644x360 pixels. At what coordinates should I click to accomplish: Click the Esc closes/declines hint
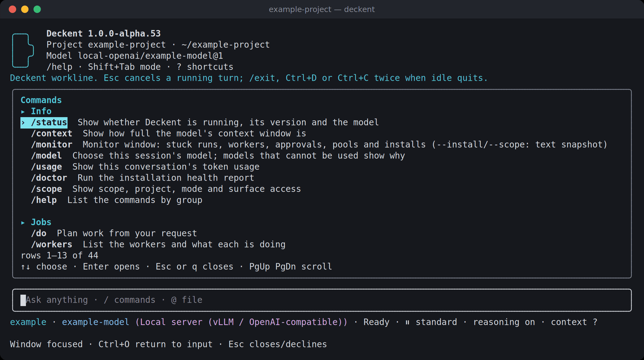pyautogui.click(x=278, y=344)
